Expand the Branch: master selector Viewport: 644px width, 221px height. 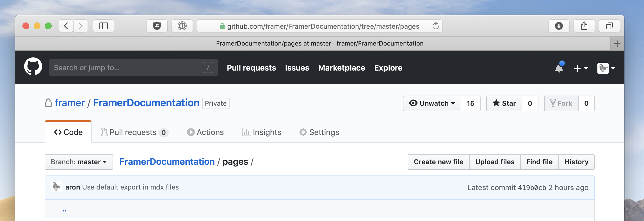[x=79, y=162]
